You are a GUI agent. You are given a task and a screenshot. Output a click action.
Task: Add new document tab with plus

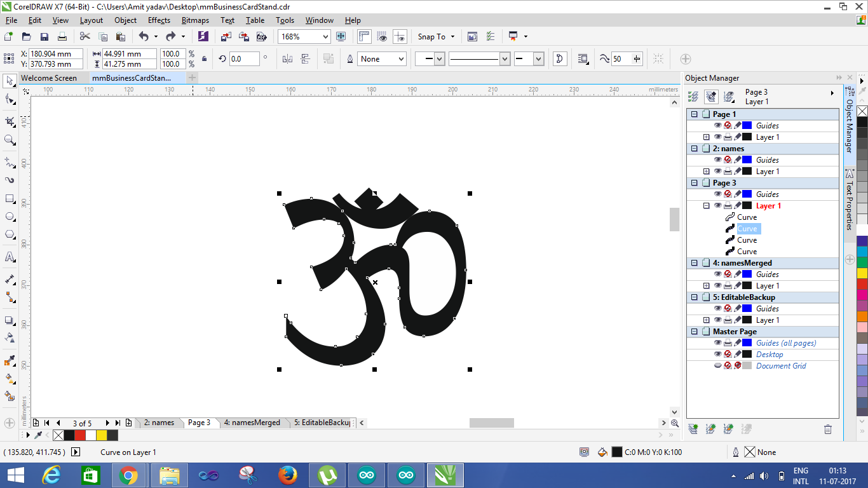coord(192,78)
